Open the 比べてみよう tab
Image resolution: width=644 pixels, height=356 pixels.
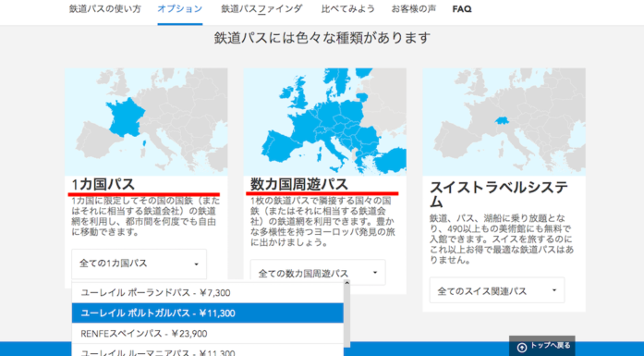[348, 9]
